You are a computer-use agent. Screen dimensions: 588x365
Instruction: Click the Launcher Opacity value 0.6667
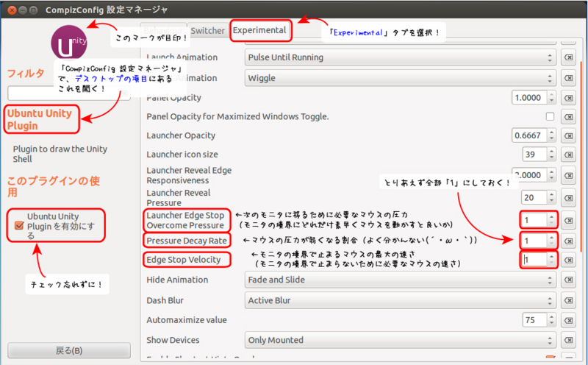529,135
